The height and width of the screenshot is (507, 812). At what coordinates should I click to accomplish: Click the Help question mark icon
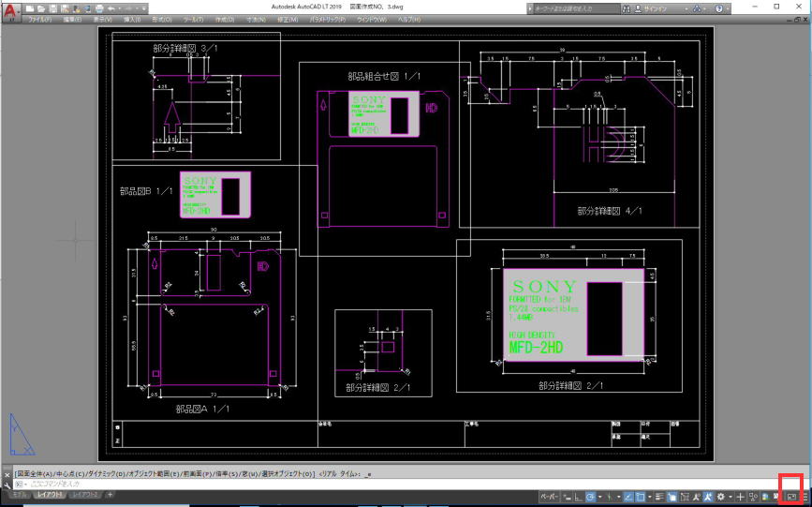click(719, 8)
